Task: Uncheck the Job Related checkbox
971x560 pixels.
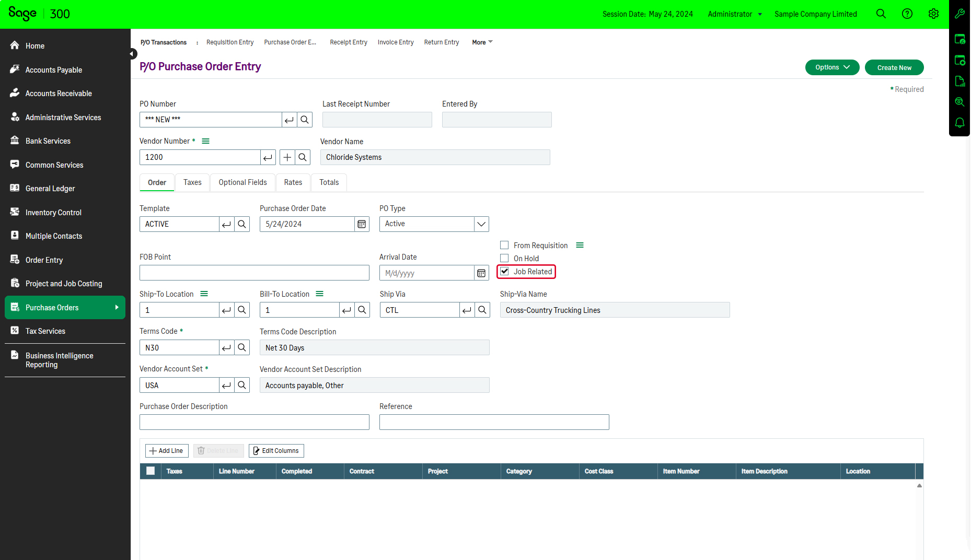Action: tap(504, 271)
